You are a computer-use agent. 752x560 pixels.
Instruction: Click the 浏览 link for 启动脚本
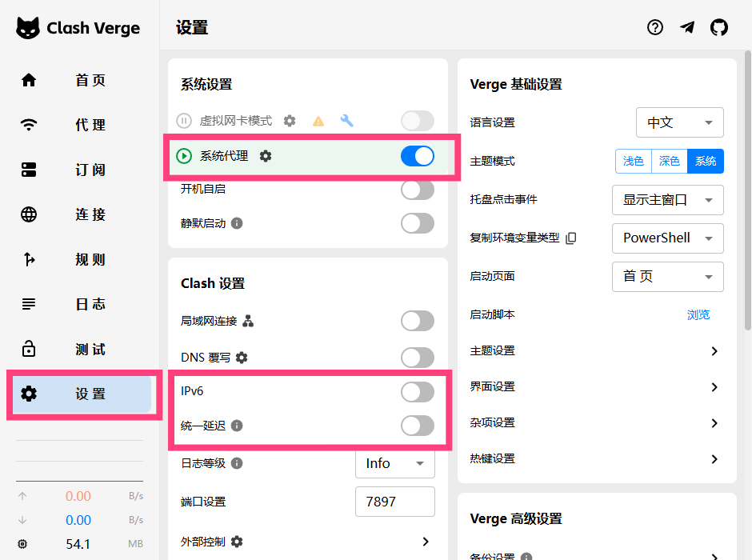[698, 314]
